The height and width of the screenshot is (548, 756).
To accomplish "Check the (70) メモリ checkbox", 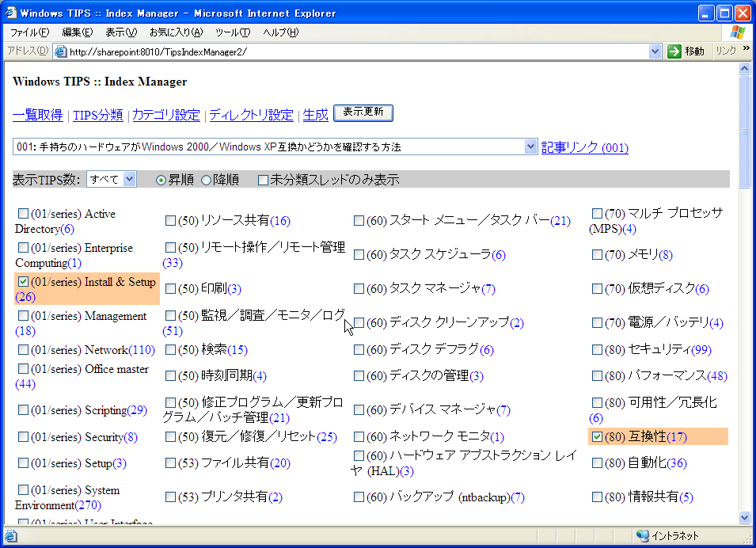I will tap(598, 254).
